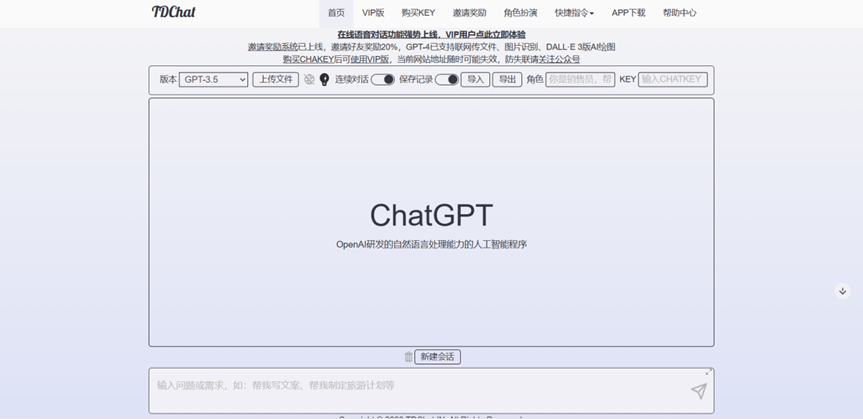
Task: Click the 邀请奖励系统 link in notice
Action: (272, 47)
